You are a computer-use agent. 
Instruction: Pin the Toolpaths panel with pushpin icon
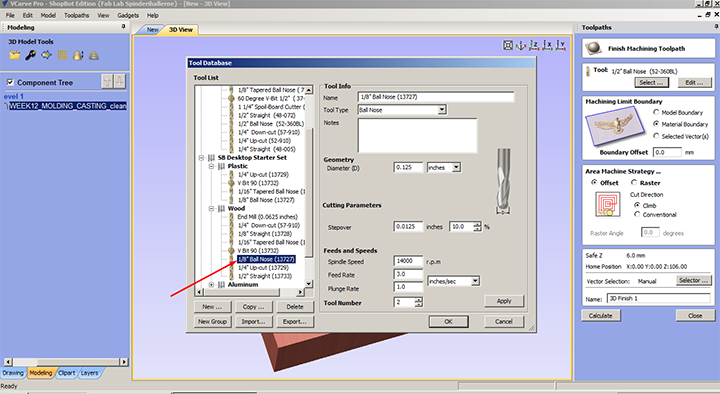point(716,27)
